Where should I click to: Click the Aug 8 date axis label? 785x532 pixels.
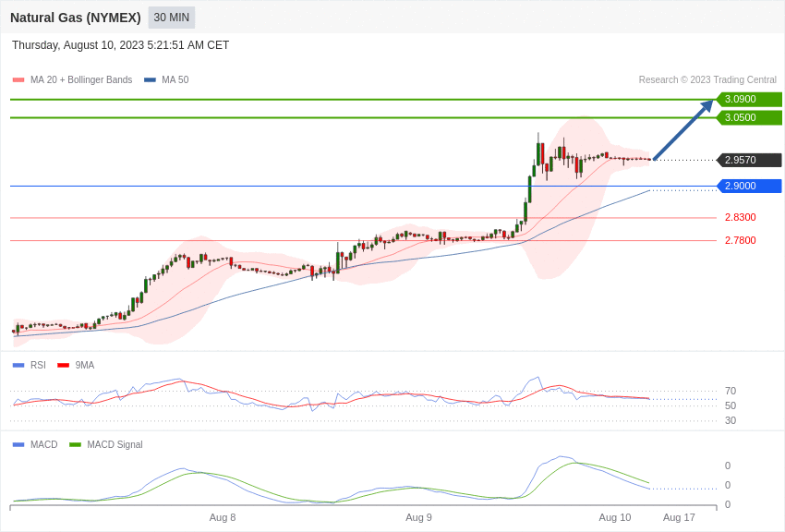[x=223, y=517]
